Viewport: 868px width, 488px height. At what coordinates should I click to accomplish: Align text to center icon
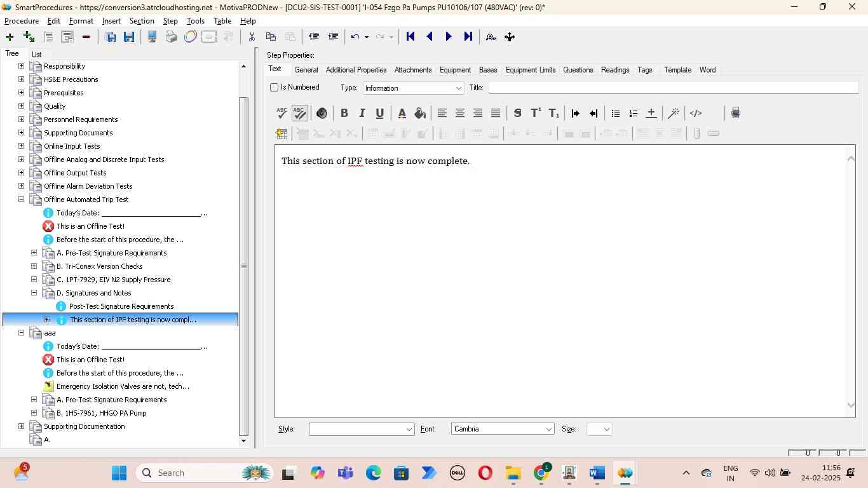click(x=460, y=113)
